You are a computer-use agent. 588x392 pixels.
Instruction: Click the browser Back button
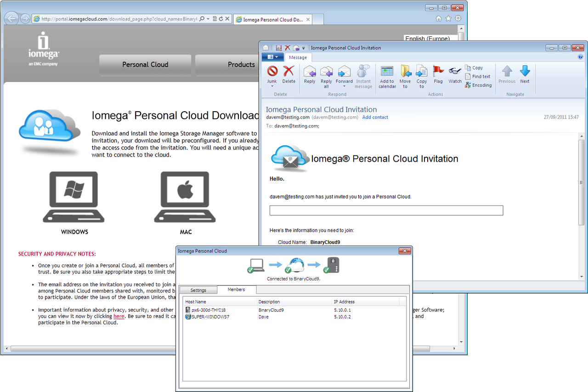(12, 19)
